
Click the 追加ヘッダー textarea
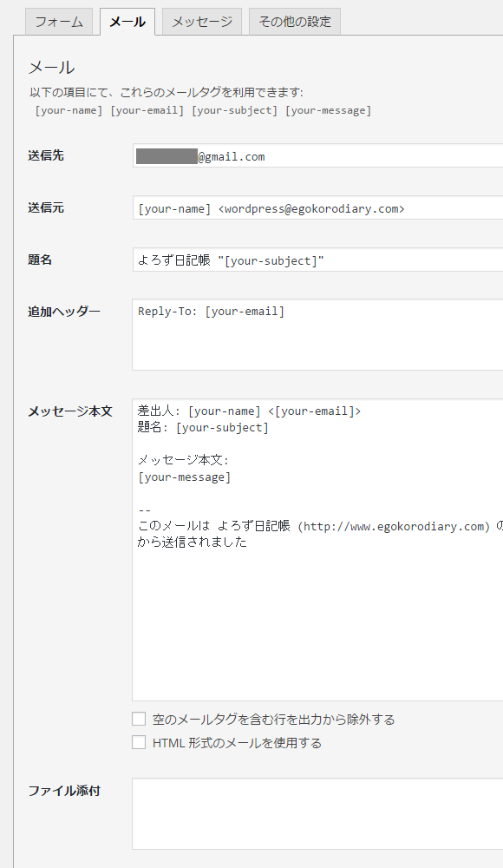pos(317,335)
